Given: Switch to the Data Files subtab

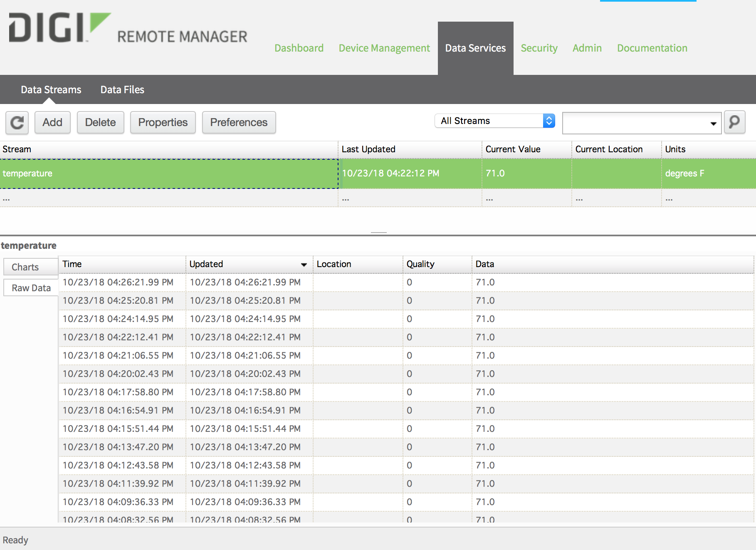Looking at the screenshot, I should tap(122, 89).
